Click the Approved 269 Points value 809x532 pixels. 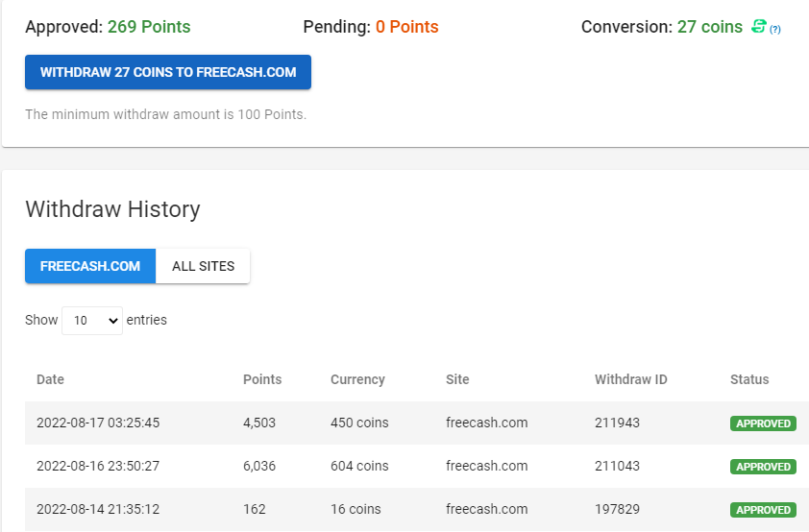pyautogui.click(x=149, y=27)
